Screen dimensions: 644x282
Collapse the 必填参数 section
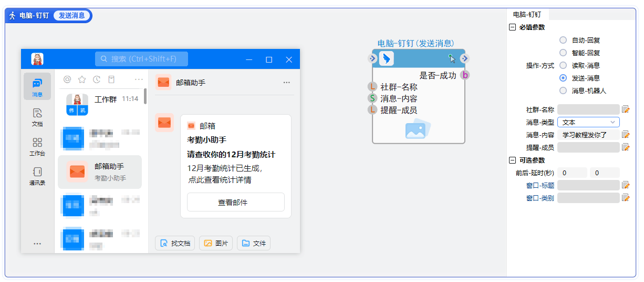coord(513,27)
